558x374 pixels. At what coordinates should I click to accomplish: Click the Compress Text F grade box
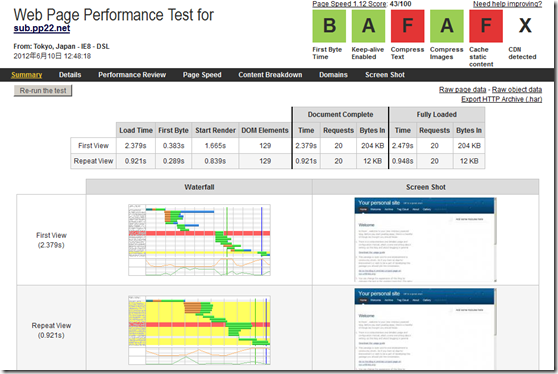point(407,26)
